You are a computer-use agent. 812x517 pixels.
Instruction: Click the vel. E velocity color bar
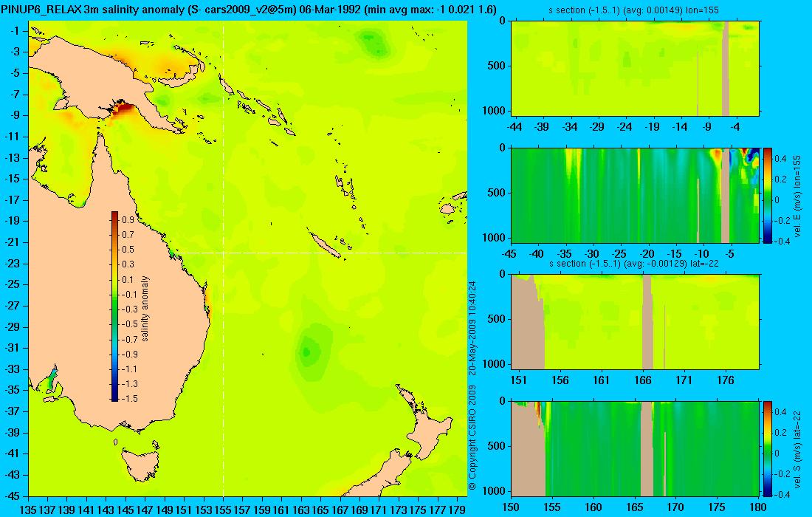tap(768, 195)
